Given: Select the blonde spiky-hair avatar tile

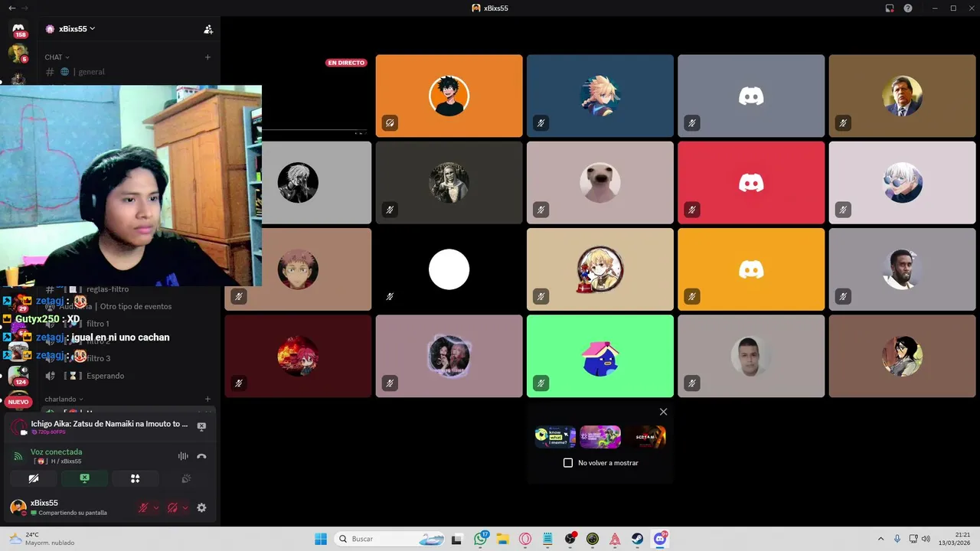Looking at the screenshot, I should click(600, 96).
